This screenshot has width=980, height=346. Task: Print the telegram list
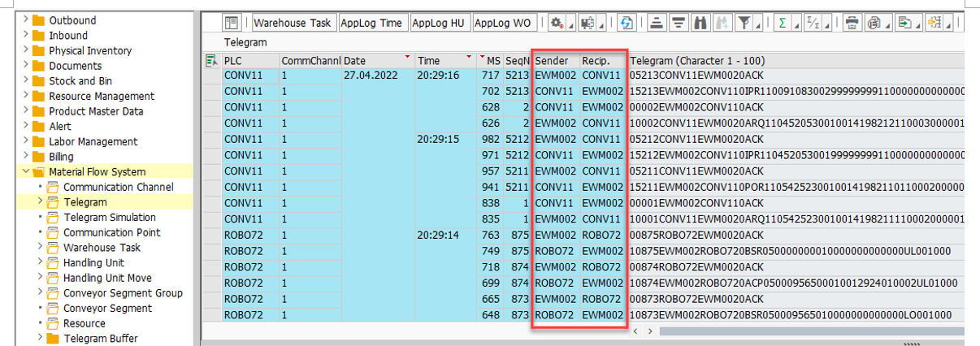coord(852,23)
